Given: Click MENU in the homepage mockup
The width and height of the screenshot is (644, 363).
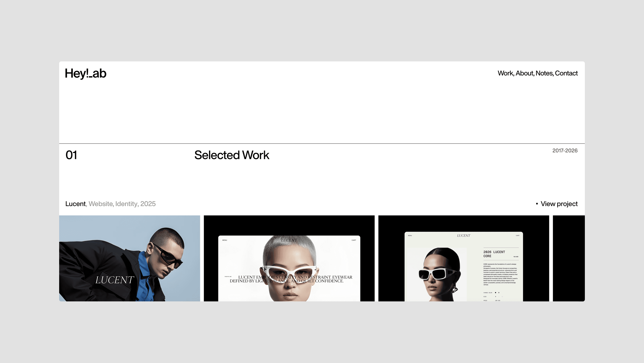Looking at the screenshot, I should pos(225,240).
